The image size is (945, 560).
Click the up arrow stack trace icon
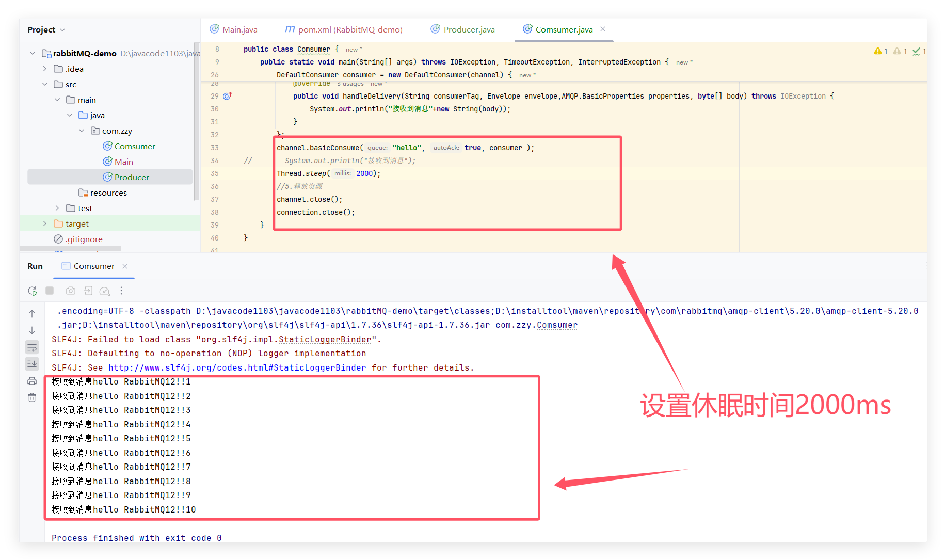tap(32, 314)
